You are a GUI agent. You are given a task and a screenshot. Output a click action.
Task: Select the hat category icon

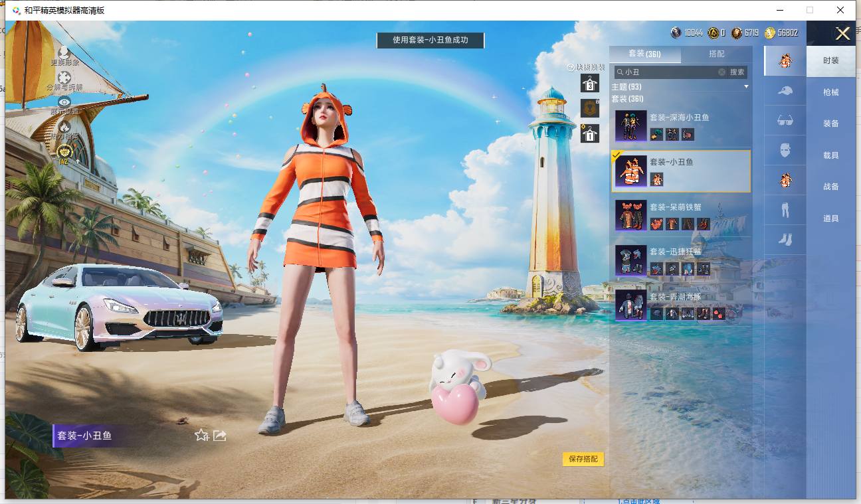(785, 90)
